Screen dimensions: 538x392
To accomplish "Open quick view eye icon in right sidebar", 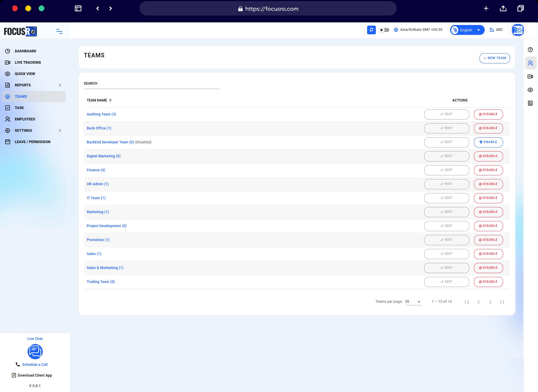I will (530, 90).
